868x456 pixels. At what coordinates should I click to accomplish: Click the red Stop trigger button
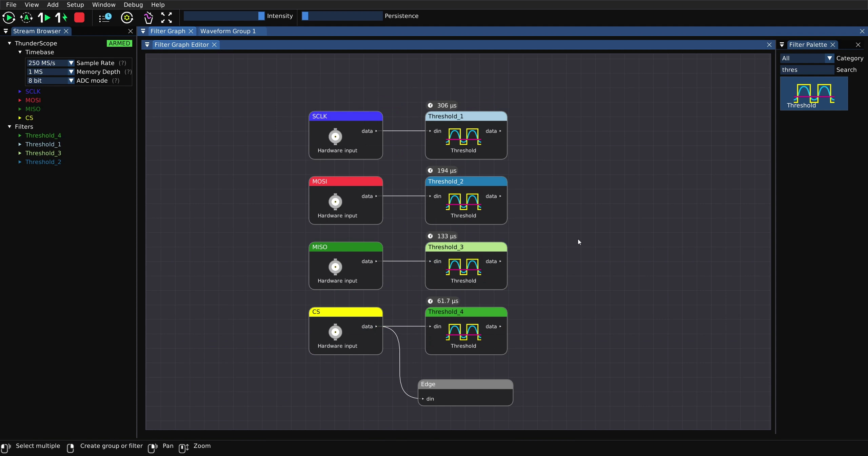coord(79,18)
